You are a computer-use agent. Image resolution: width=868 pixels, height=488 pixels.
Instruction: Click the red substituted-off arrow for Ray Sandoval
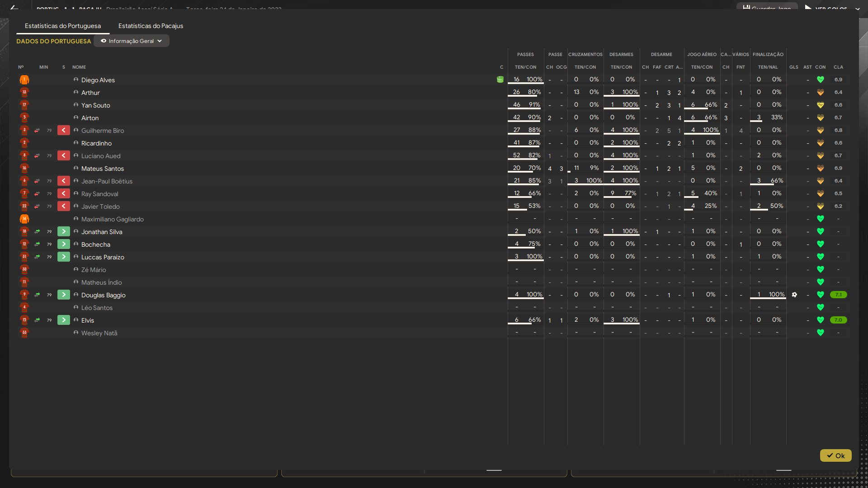64,194
